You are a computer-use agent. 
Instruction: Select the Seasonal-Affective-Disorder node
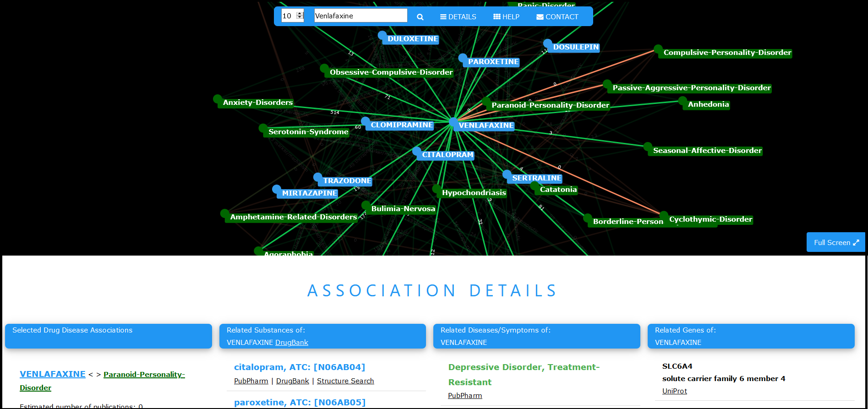coord(707,151)
